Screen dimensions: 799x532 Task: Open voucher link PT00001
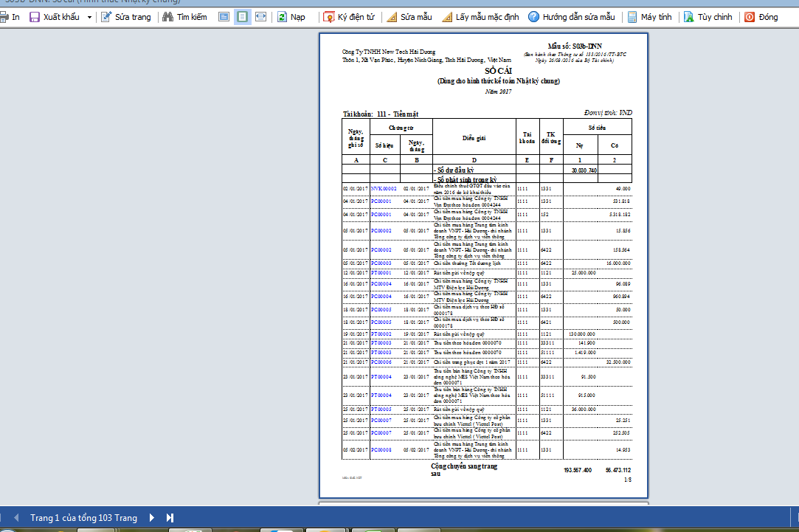381,273
